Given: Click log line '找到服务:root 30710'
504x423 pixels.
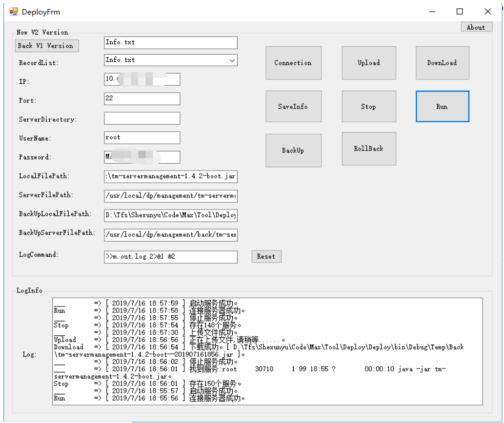Looking at the screenshot, I should click(250, 373).
